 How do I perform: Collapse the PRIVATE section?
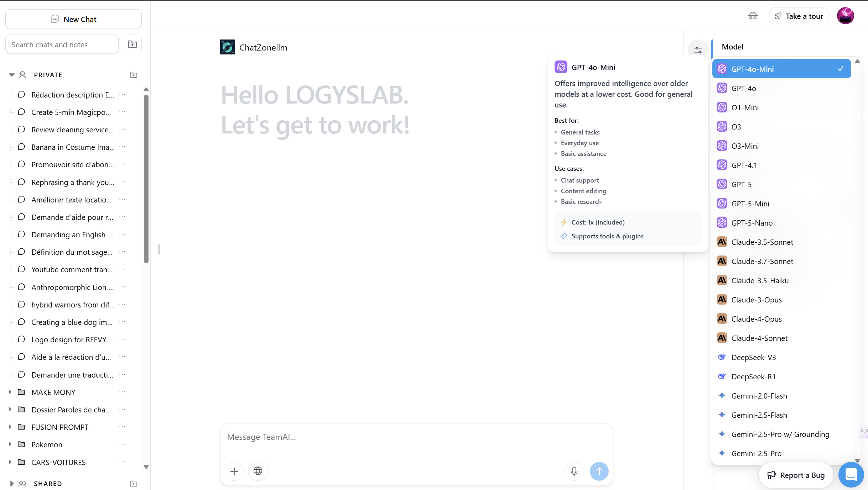point(11,75)
